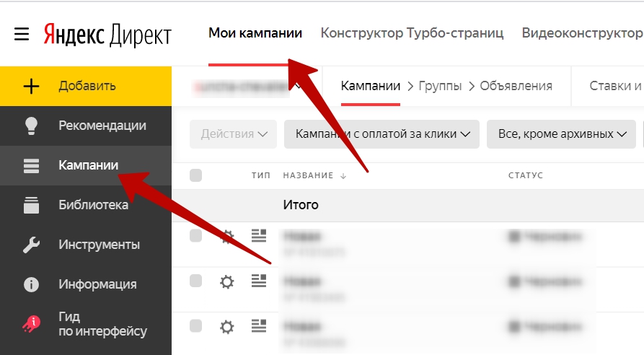The height and width of the screenshot is (355, 644).
Task: Open the hamburger main menu
Action: point(22,34)
